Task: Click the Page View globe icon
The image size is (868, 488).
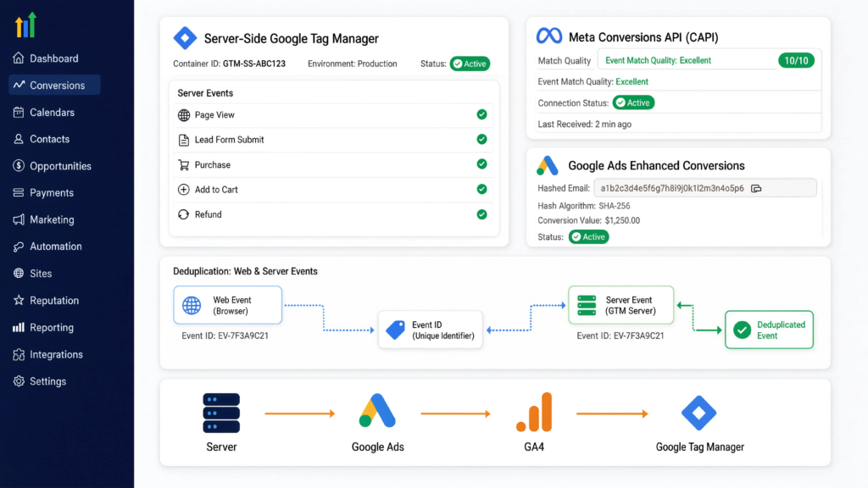Action: pyautogui.click(x=184, y=115)
